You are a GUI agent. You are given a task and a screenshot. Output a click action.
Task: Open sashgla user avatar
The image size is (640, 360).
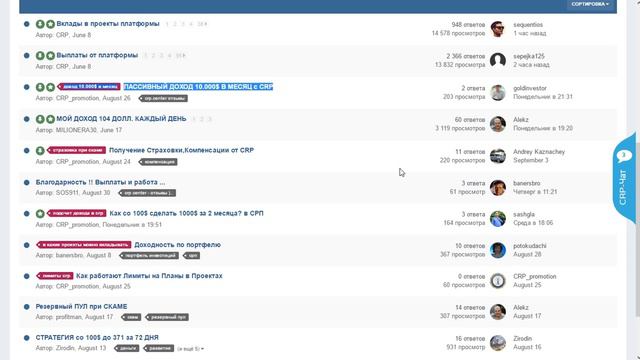pyautogui.click(x=498, y=219)
